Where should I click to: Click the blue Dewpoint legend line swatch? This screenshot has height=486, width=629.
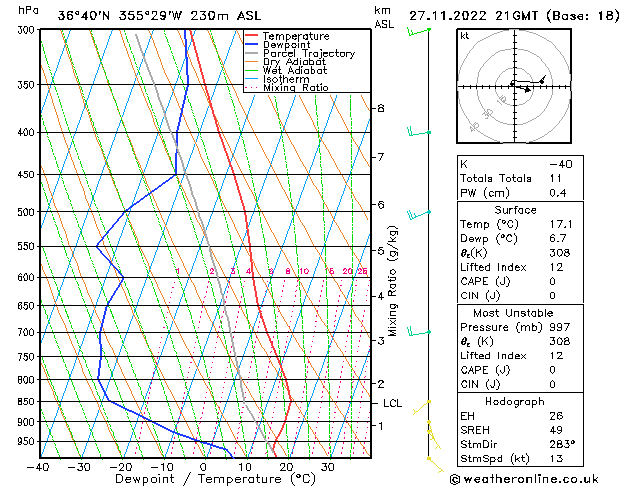click(252, 44)
